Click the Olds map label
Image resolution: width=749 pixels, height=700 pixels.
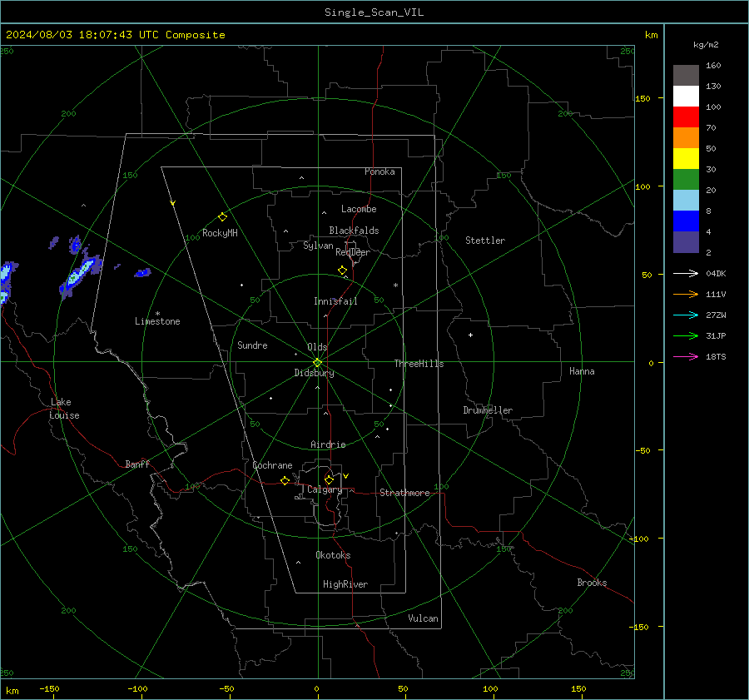click(x=317, y=347)
